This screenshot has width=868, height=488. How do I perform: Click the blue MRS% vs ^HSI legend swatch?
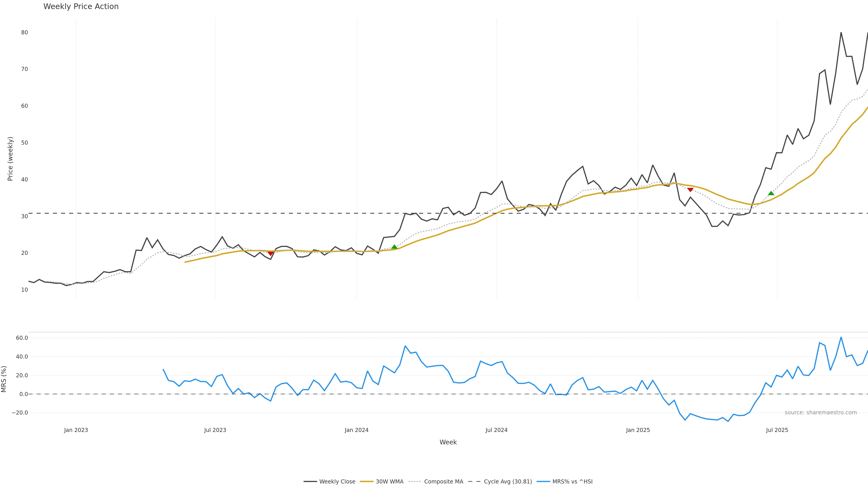point(543,482)
